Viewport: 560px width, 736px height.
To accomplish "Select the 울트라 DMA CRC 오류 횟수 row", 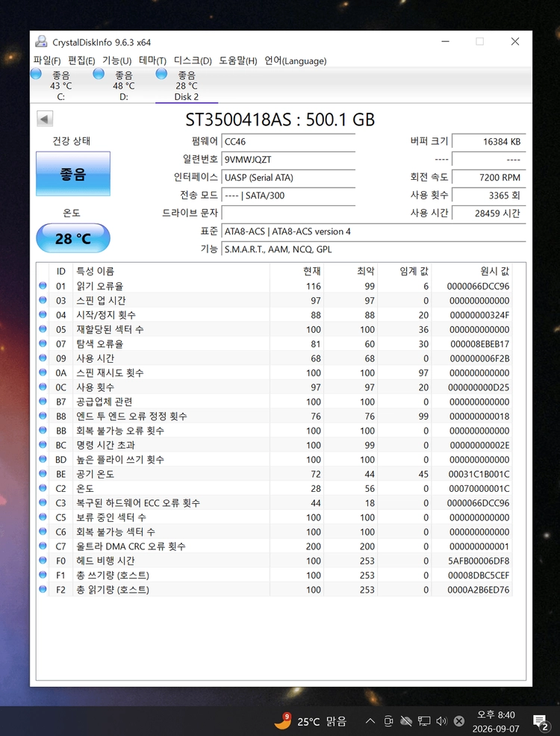I will click(x=275, y=546).
